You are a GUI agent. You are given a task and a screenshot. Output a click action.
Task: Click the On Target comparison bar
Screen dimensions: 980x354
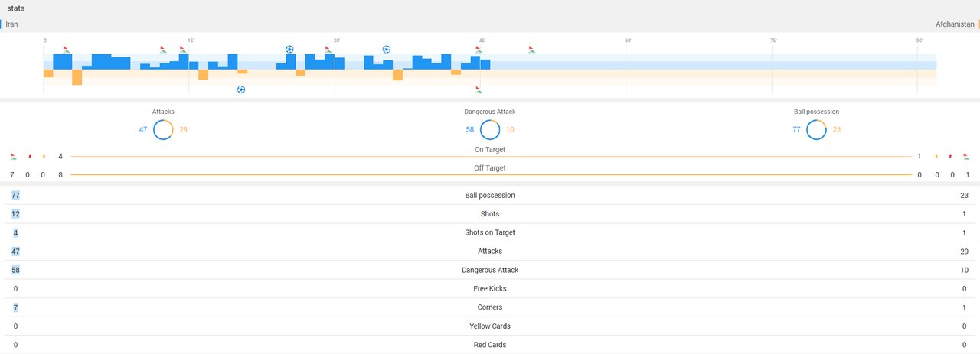click(490, 157)
